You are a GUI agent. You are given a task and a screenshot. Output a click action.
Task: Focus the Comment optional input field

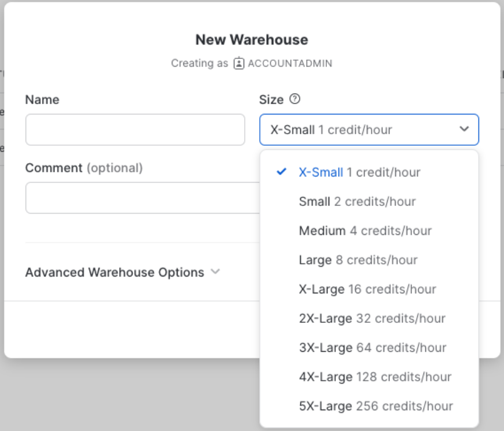pyautogui.click(x=142, y=198)
